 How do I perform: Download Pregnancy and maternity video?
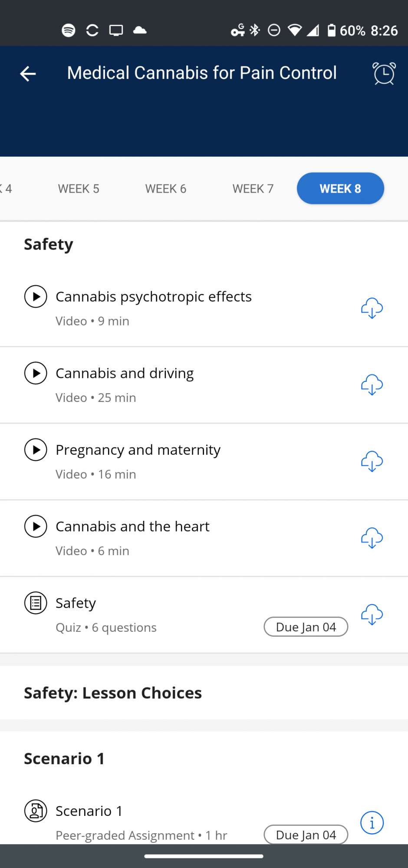(x=372, y=461)
